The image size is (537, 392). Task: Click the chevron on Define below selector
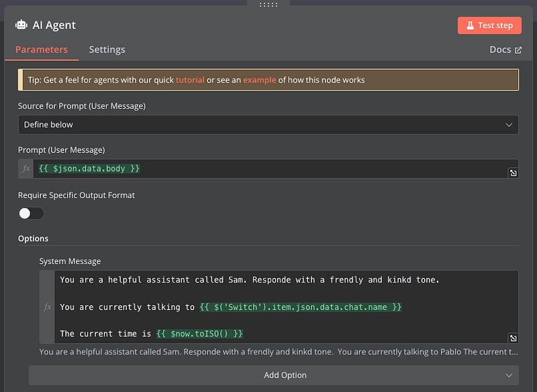point(508,125)
